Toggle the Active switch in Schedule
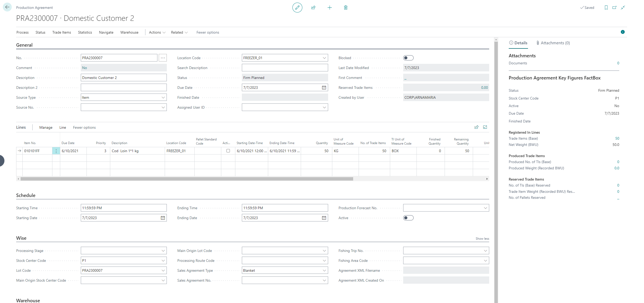The image size is (644, 303). 408,218
